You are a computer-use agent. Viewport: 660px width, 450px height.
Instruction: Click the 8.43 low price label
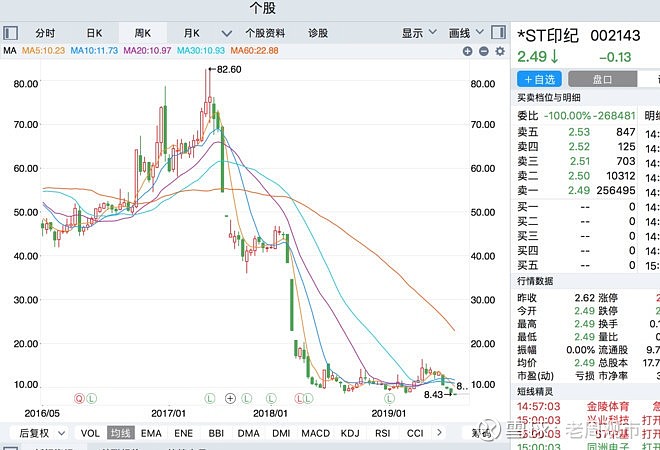click(x=433, y=394)
